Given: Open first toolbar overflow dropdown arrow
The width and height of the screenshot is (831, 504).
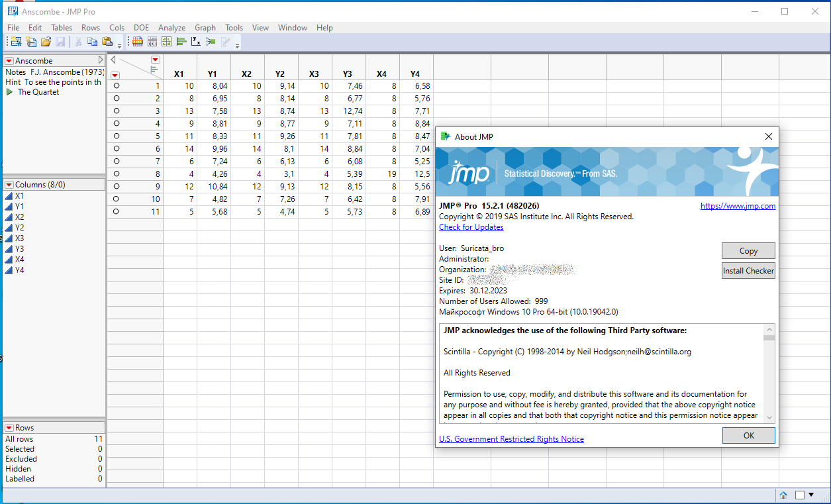Looking at the screenshot, I should [x=119, y=45].
